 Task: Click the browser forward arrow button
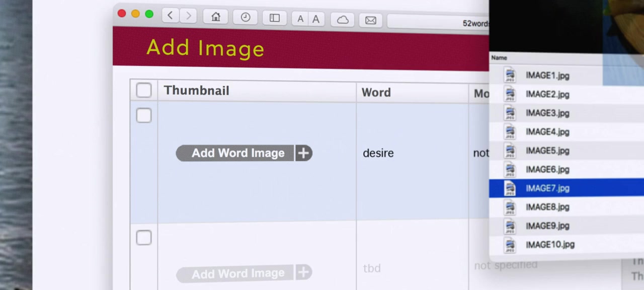188,16
